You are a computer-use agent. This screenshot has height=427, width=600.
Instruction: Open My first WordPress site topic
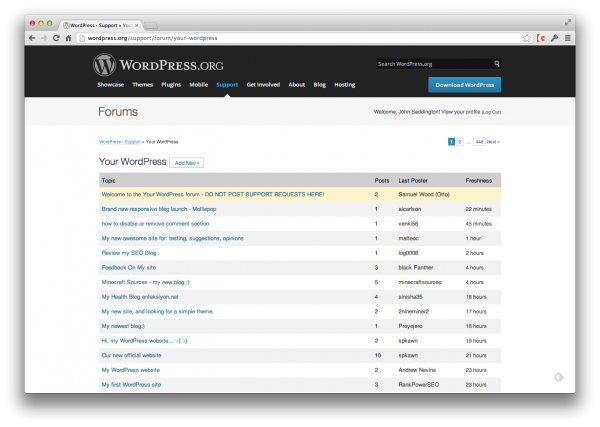tap(131, 385)
